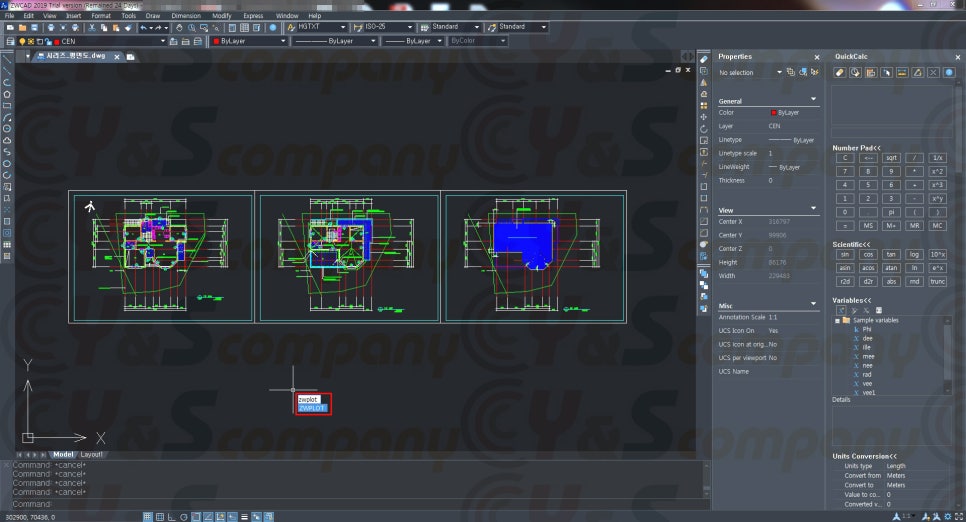Screen dimensions: 966x522
Task: Click the Plot printer icon
Action: click(x=51, y=28)
